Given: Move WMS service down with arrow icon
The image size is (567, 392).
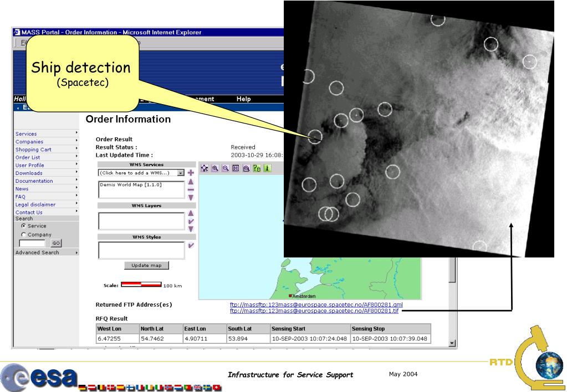Looking at the screenshot, I should click(x=191, y=198).
